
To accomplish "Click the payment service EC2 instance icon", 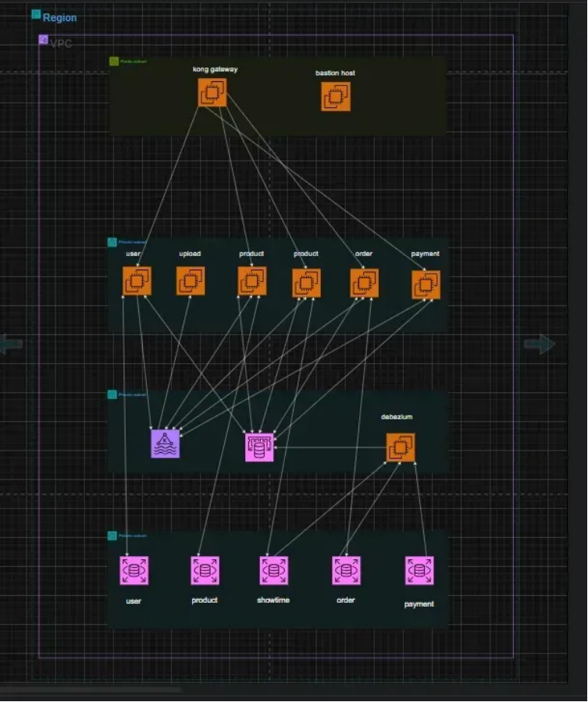I will point(426,285).
